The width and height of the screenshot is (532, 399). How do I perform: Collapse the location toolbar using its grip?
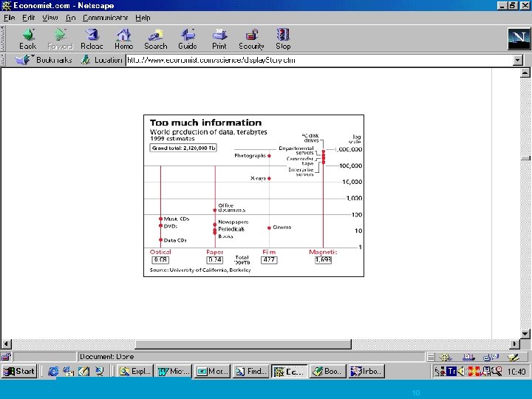[x=3, y=60]
